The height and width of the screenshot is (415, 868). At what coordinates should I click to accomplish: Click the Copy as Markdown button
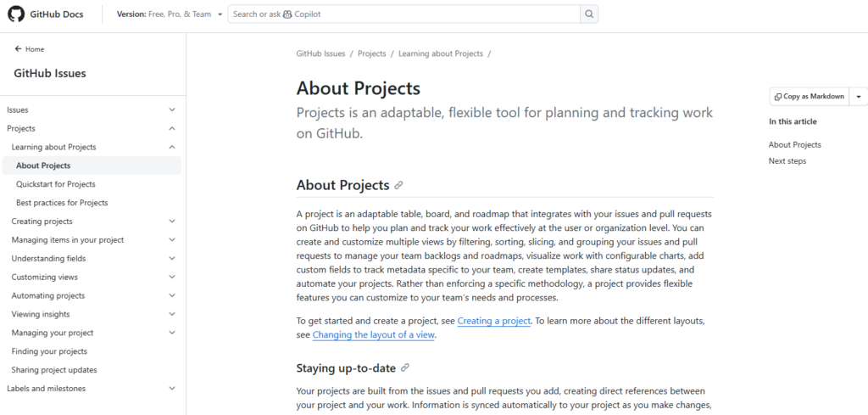click(810, 97)
